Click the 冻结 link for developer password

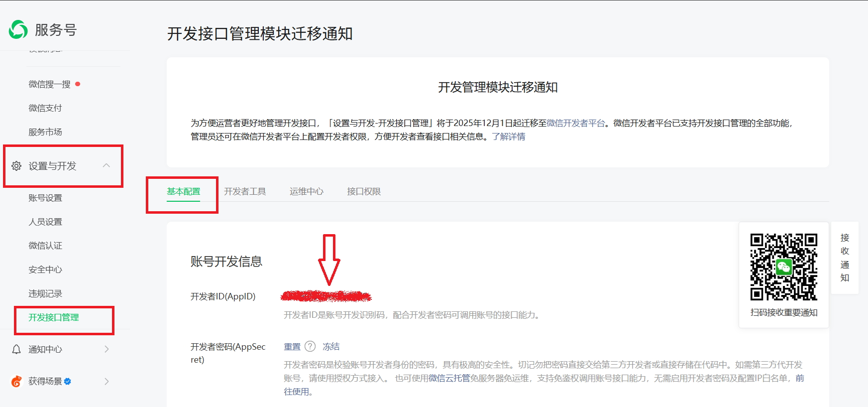331,346
